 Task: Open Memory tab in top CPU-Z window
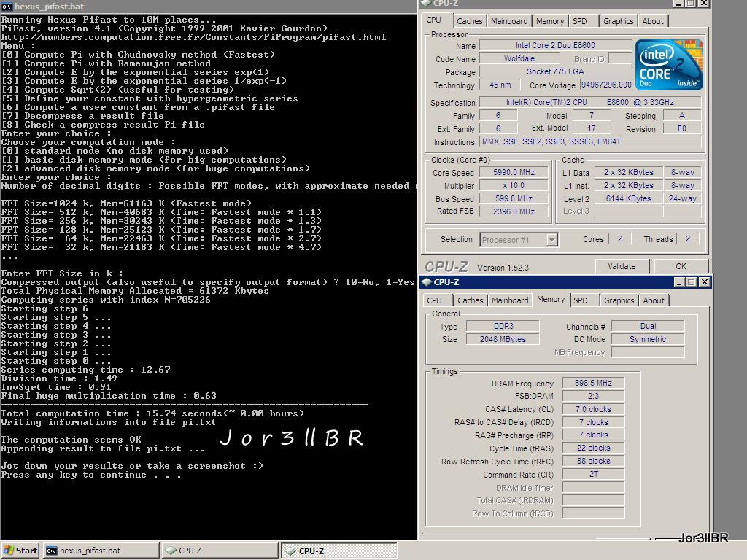[550, 21]
